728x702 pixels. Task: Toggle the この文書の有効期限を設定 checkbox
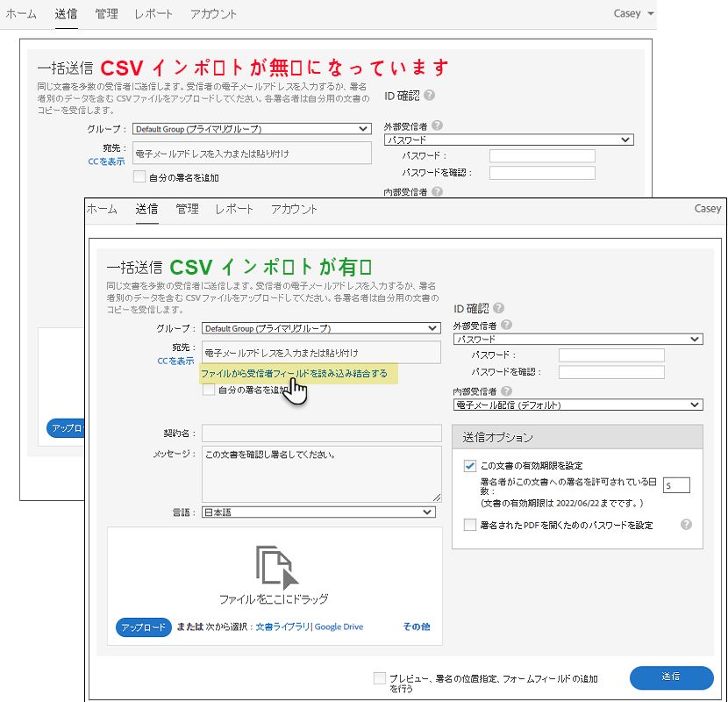470,466
